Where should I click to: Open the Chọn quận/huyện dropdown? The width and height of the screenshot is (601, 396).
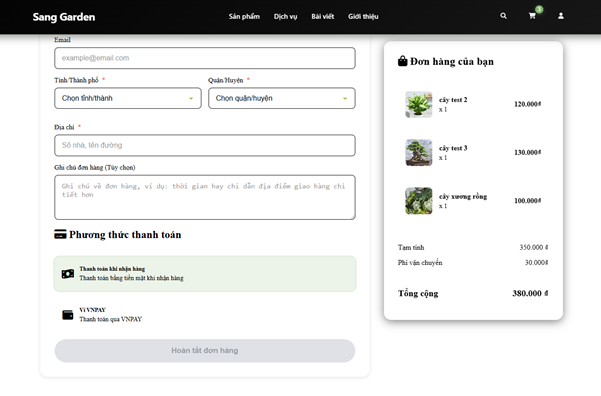coord(282,98)
